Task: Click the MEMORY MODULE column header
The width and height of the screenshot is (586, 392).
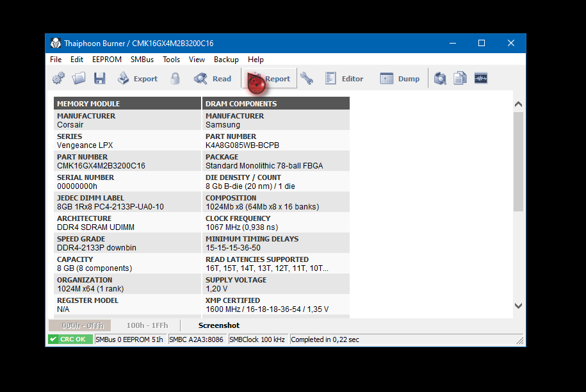Action: pyautogui.click(x=127, y=104)
